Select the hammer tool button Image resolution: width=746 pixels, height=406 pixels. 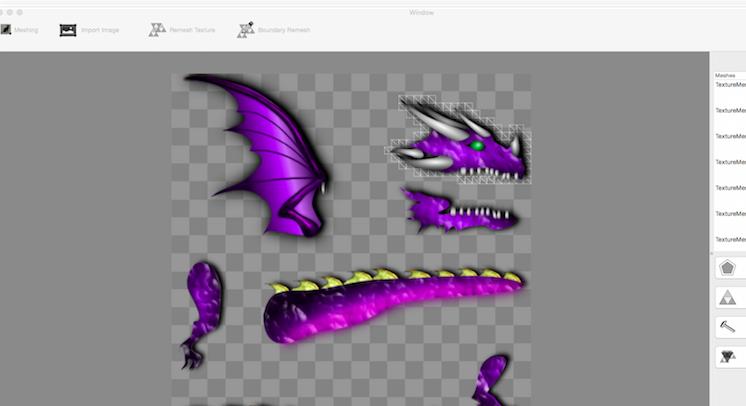pyautogui.click(x=727, y=326)
